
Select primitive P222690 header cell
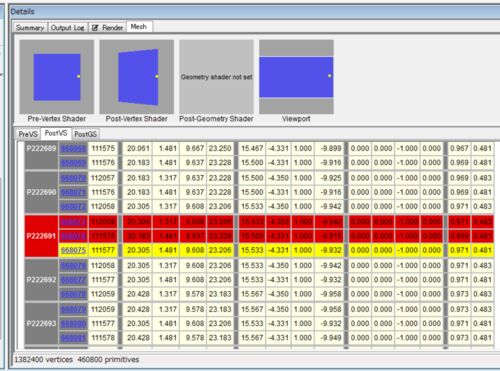click(41, 192)
